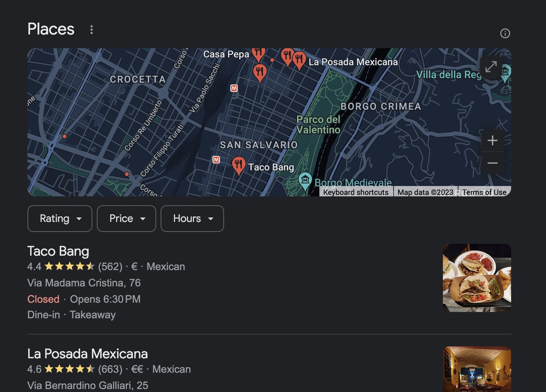This screenshot has height=392, width=546.
Task: View the La Posada Mexicana interior photo
Action: point(477,369)
